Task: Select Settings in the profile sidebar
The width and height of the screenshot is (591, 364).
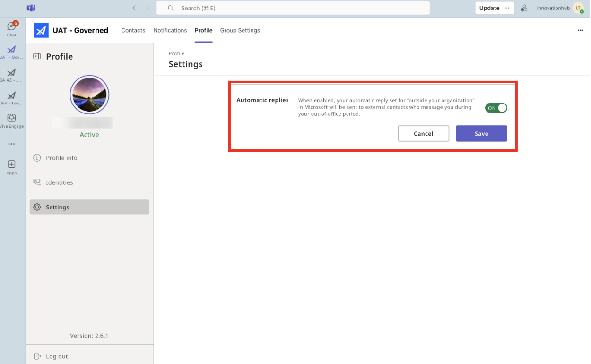Action: click(x=89, y=207)
